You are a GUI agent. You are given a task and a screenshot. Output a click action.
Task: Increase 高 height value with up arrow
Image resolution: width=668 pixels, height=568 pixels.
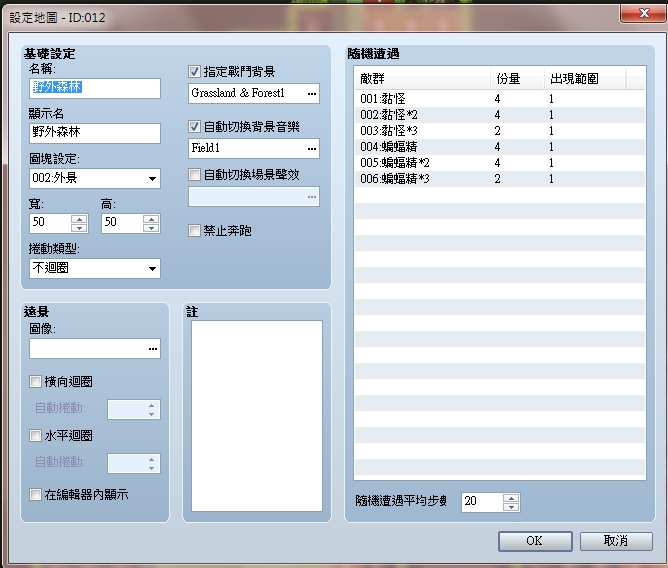pyautogui.click(x=151, y=219)
